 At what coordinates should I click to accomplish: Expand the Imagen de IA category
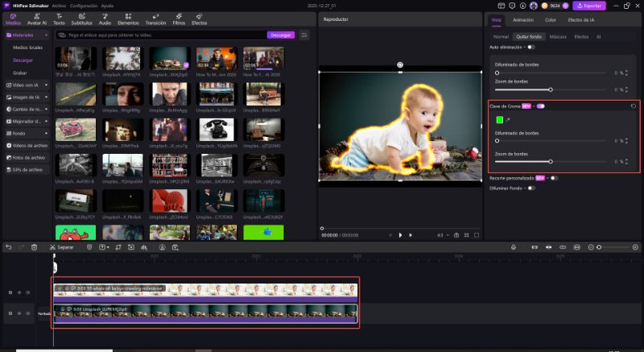coord(46,97)
